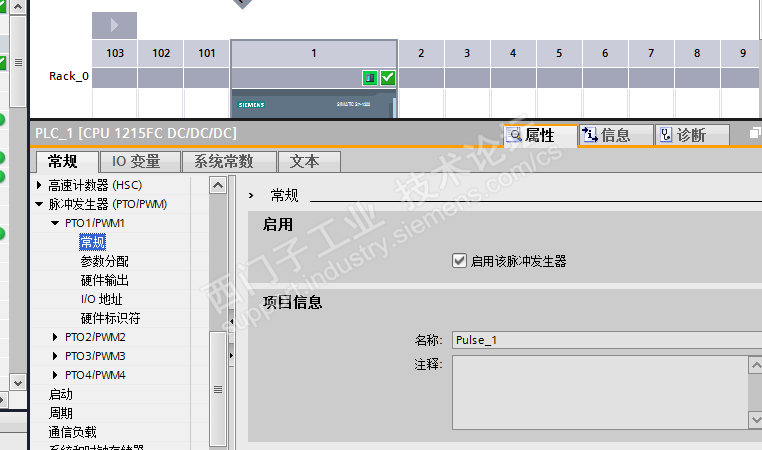Screen dimensions: 762x450
Task: Click the 启用 section heading
Action: (278, 225)
